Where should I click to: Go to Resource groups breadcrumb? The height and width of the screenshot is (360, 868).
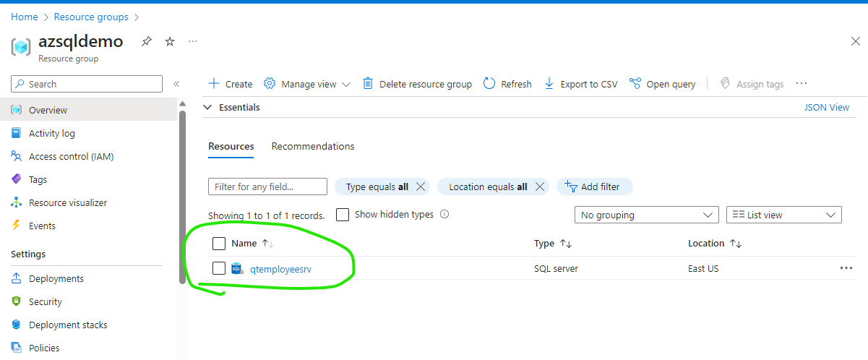click(x=91, y=17)
